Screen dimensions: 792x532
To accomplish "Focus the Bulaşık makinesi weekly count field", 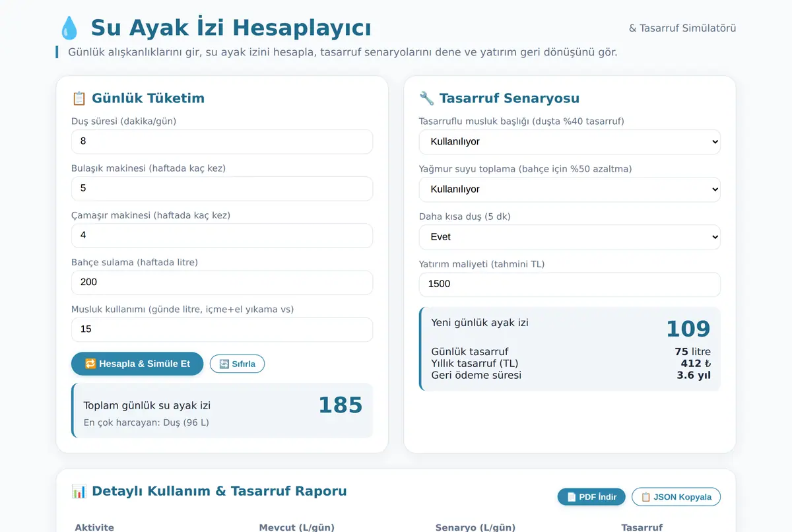I will click(x=222, y=188).
